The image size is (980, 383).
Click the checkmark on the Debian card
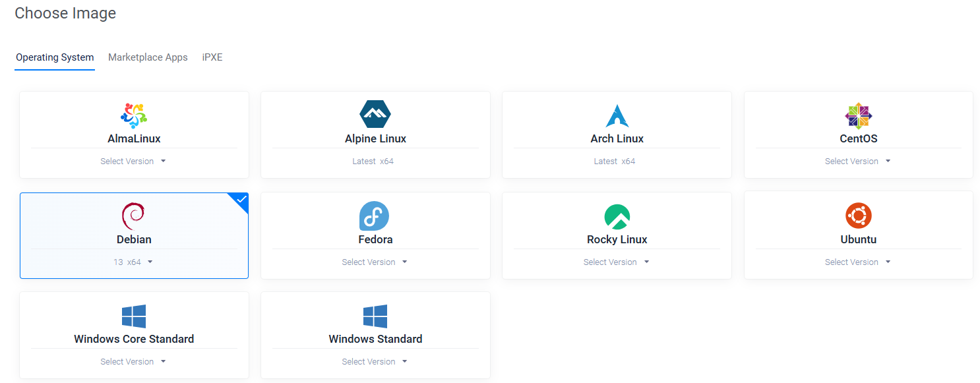(241, 200)
